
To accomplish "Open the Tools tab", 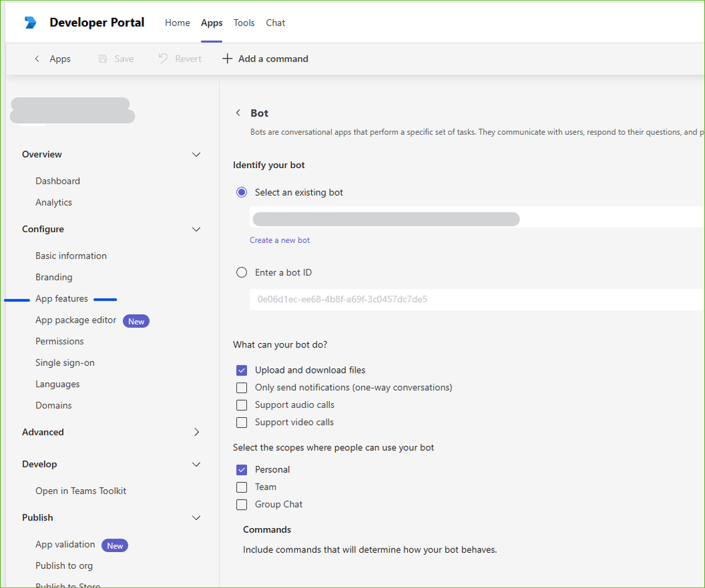I will coord(243,23).
